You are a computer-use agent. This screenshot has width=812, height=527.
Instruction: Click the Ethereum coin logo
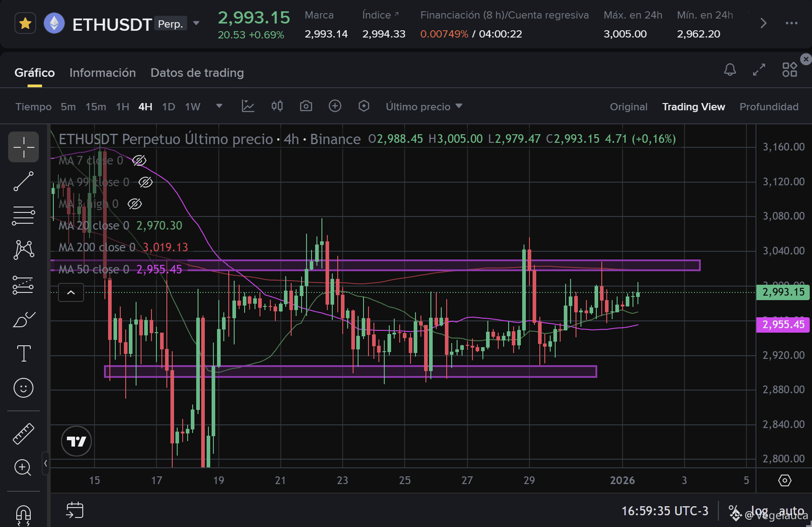54,23
